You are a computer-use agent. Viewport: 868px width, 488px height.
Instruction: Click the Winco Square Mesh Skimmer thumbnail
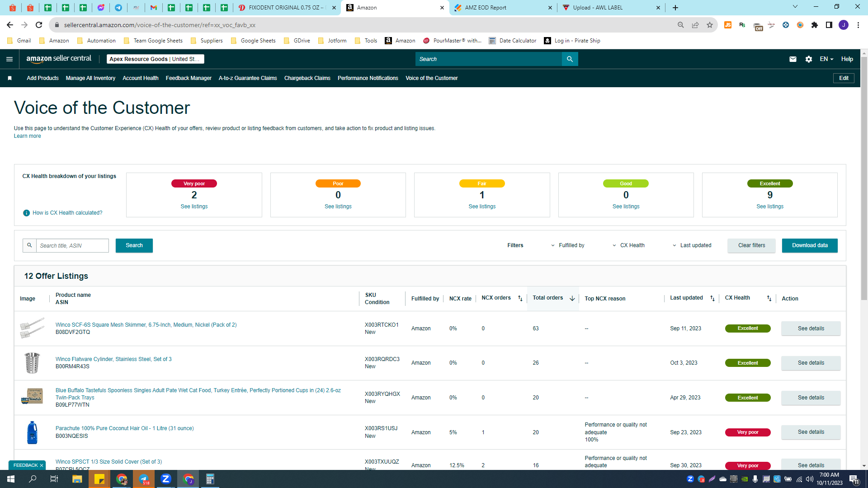(32, 328)
